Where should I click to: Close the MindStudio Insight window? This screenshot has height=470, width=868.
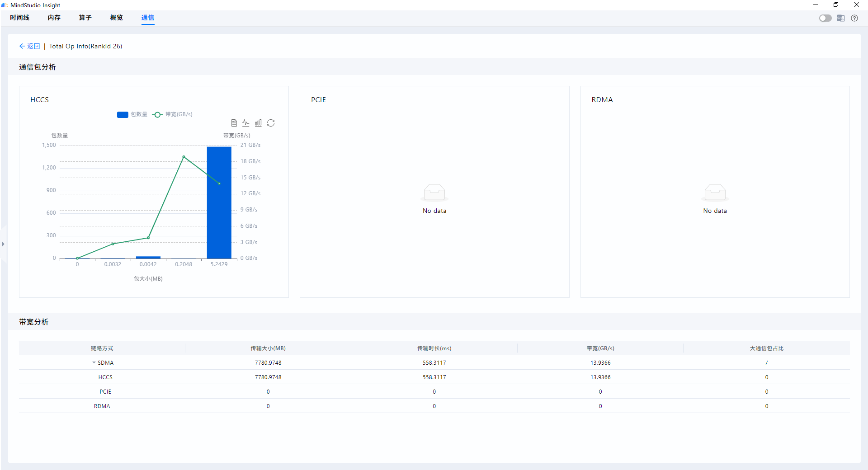coord(857,5)
